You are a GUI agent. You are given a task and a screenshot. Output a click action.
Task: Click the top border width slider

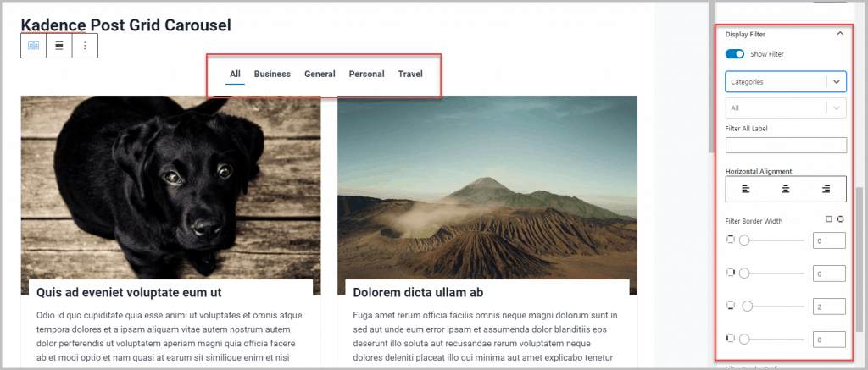click(x=771, y=240)
